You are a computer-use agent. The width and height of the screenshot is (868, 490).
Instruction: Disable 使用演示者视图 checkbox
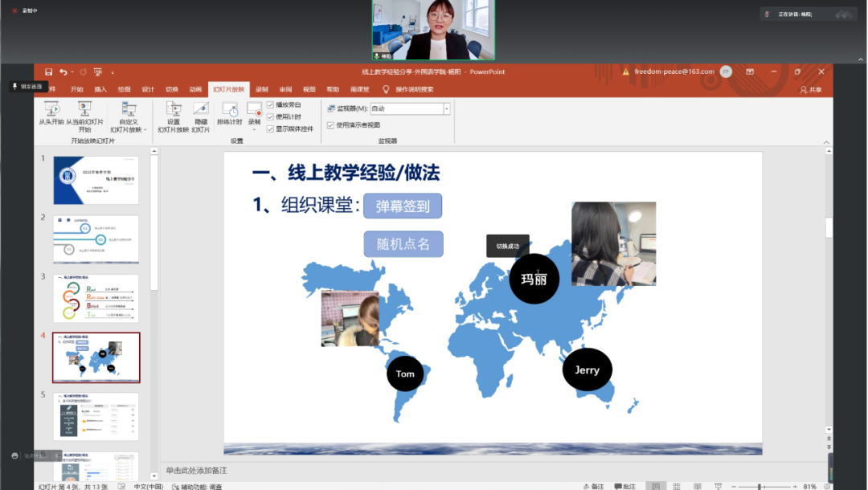[330, 125]
